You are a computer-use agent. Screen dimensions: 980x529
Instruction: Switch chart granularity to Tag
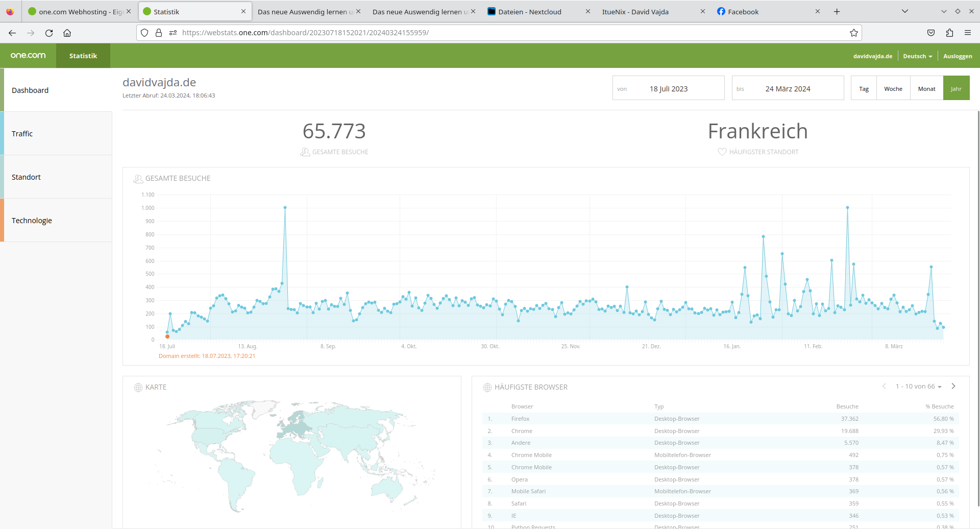[x=864, y=88]
